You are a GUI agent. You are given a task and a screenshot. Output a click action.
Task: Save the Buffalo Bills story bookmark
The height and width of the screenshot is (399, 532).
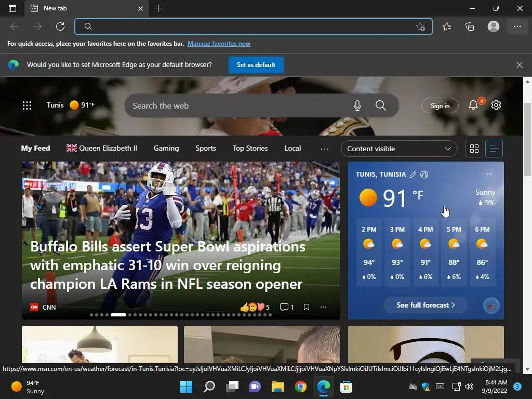tap(307, 307)
